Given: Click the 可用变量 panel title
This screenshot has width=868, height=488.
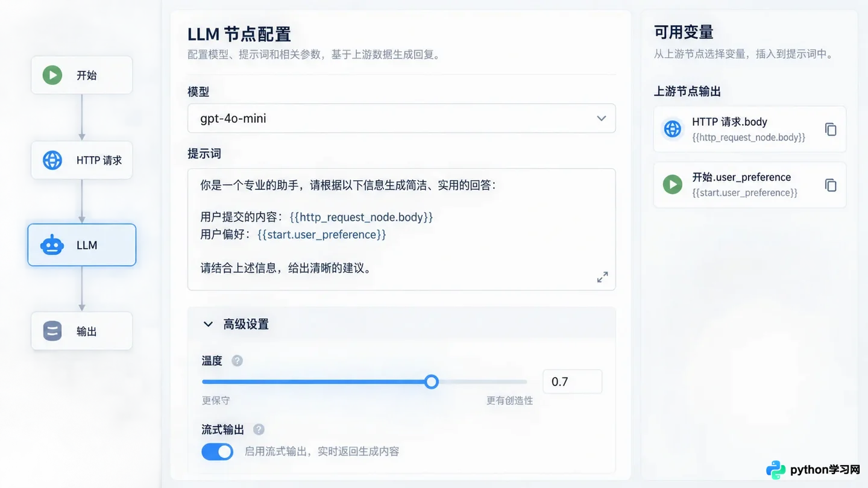Looking at the screenshot, I should 684,32.
